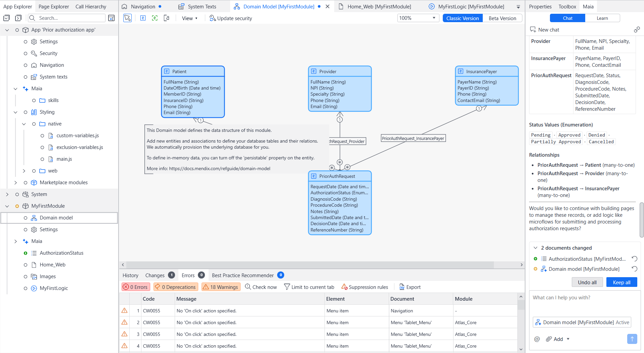Toggle the 0 Errors filter

[x=136, y=287]
